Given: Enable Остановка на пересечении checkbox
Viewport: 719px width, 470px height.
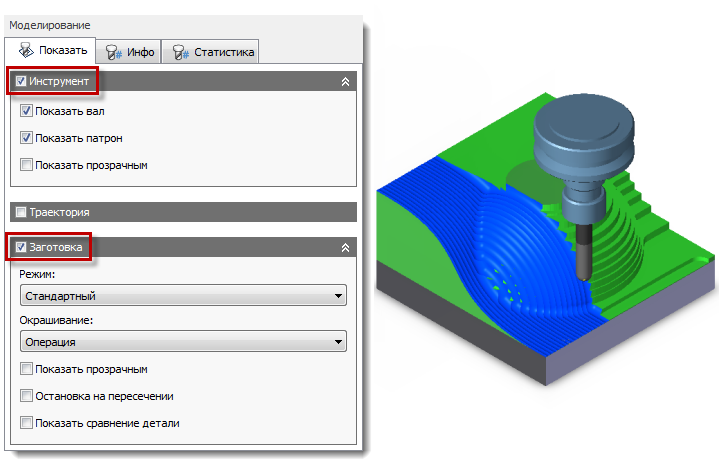Looking at the screenshot, I should 26,396.
